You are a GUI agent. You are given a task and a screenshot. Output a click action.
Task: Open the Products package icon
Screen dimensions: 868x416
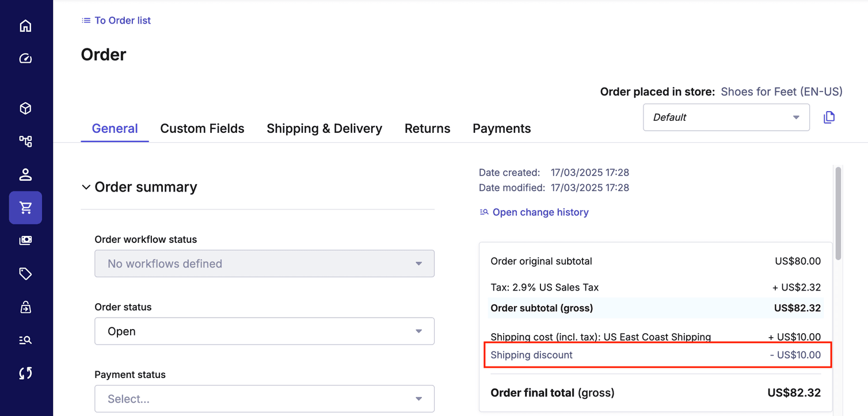[x=25, y=108]
